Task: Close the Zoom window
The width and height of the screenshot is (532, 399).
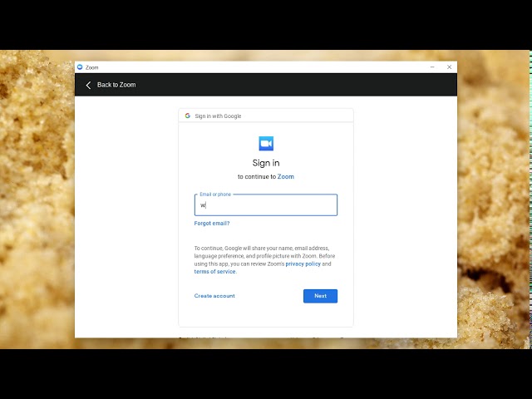Action: coord(449,67)
